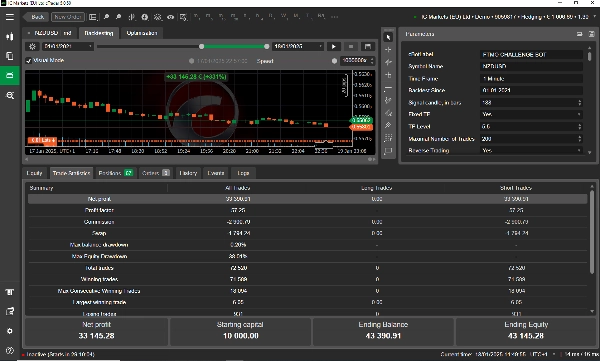Click the Back button
Image resolution: width=600 pixels, height=361 pixels.
[35, 17]
